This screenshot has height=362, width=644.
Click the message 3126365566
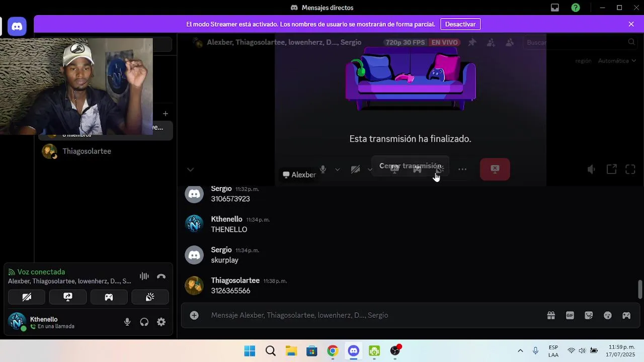click(230, 291)
